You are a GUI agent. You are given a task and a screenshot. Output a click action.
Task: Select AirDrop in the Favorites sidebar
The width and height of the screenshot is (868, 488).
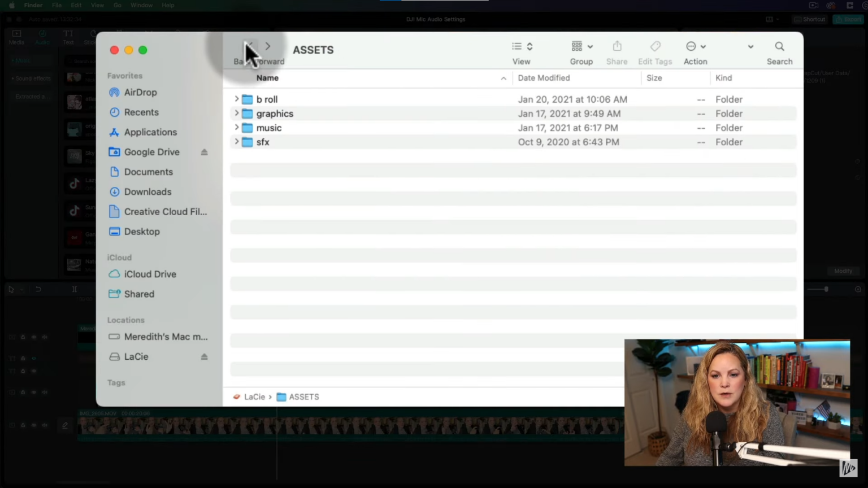click(x=140, y=92)
